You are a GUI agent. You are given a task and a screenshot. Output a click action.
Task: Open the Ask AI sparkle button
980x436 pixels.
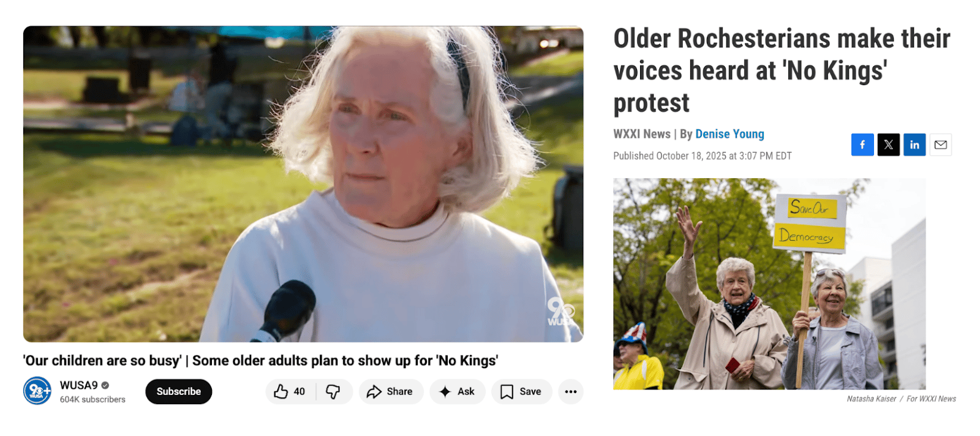(458, 391)
